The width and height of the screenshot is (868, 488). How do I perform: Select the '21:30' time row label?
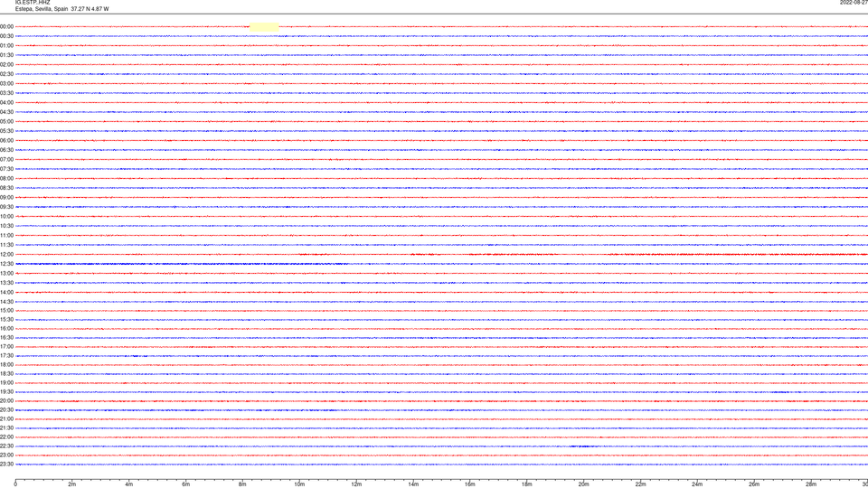point(6,428)
